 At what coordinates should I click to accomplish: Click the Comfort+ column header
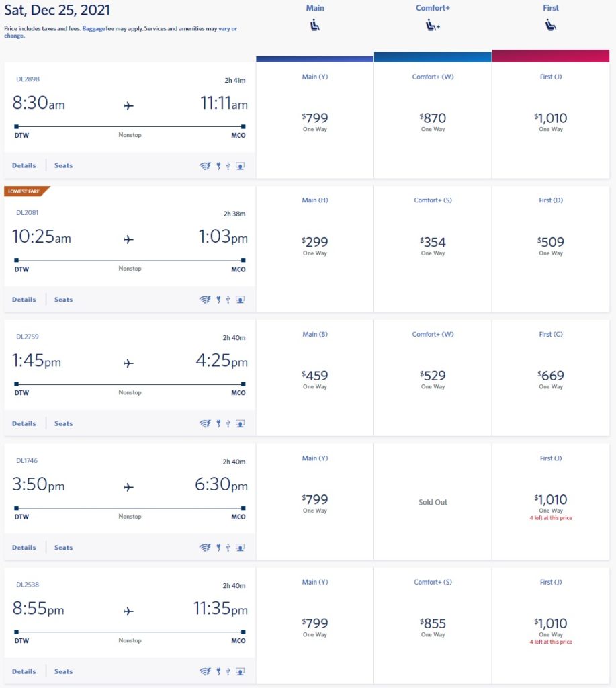[x=433, y=8]
